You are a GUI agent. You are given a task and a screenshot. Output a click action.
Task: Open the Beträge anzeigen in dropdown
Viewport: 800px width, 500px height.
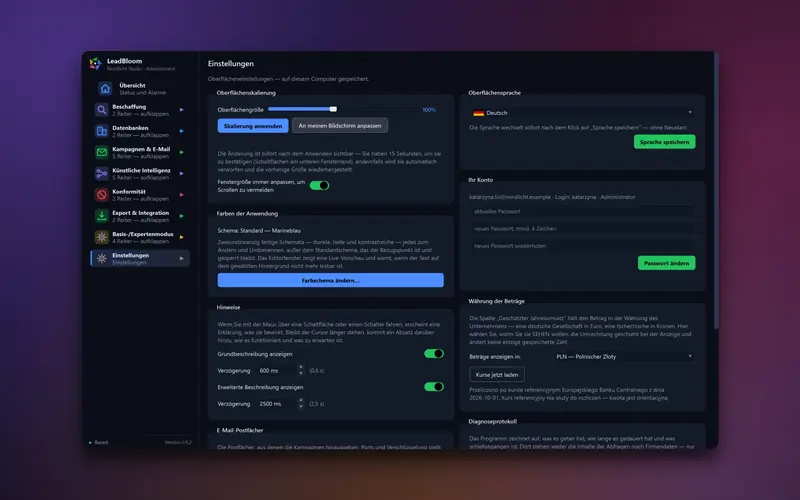coord(624,357)
